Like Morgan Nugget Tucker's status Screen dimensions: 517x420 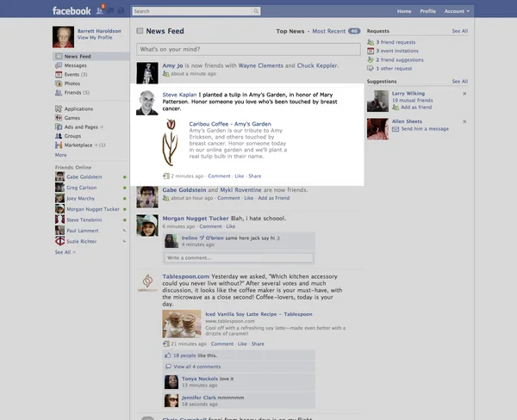coord(230,226)
